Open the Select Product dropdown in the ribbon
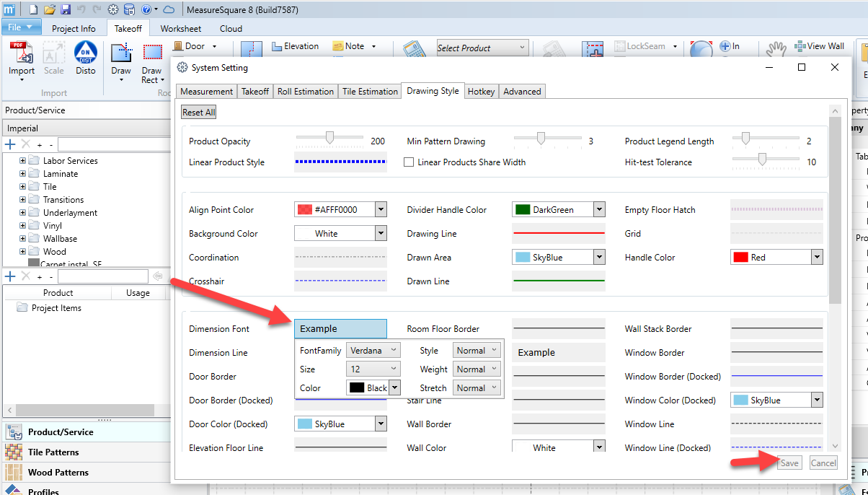Image resolution: width=868 pixels, height=495 pixels. pos(483,48)
